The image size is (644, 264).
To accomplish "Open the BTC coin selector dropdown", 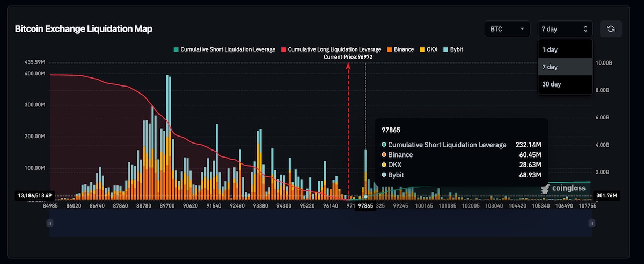I will [x=507, y=29].
